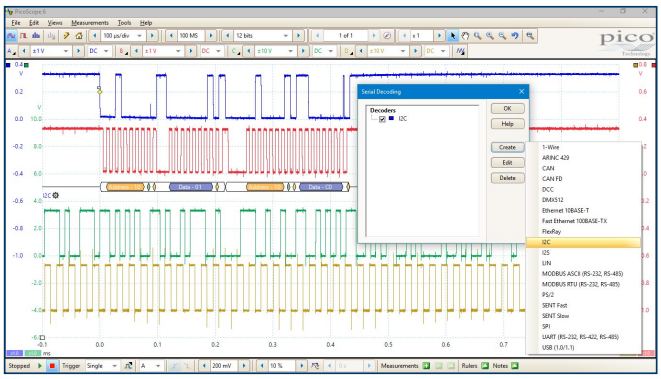
Task: Click the undo zoom arrow icon
Action: 515,36
